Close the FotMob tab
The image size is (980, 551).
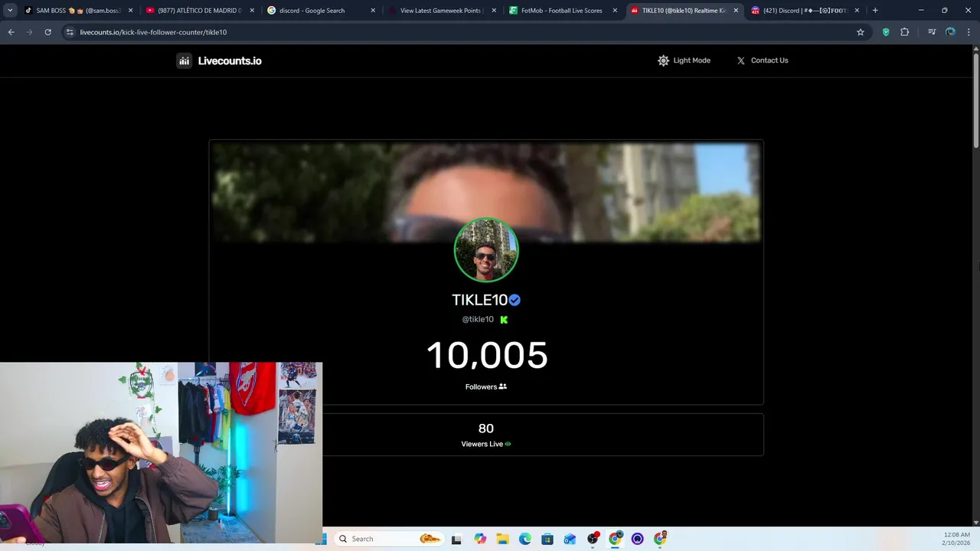pyautogui.click(x=615, y=11)
